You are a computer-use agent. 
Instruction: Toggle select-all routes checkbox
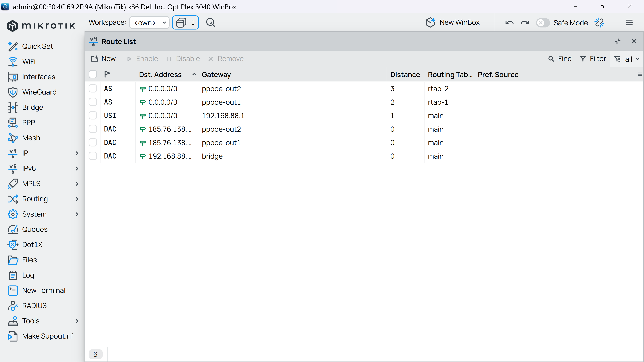93,74
